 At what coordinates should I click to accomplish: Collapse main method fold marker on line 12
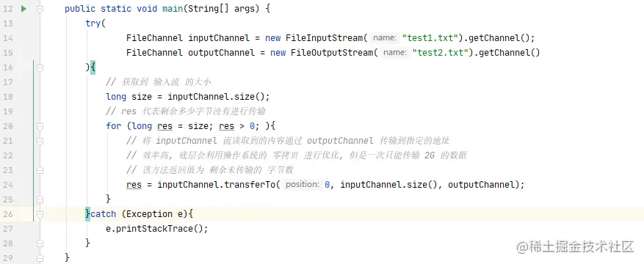pyautogui.click(x=40, y=9)
